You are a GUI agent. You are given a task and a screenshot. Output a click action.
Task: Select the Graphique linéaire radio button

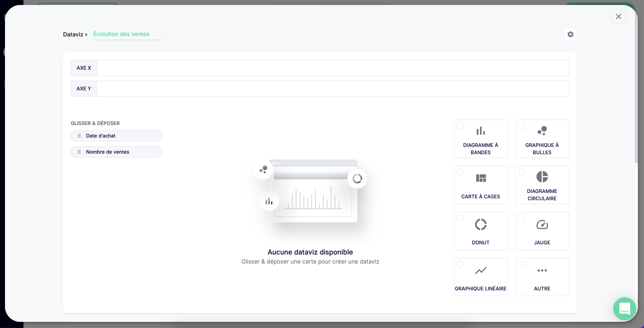point(460,264)
